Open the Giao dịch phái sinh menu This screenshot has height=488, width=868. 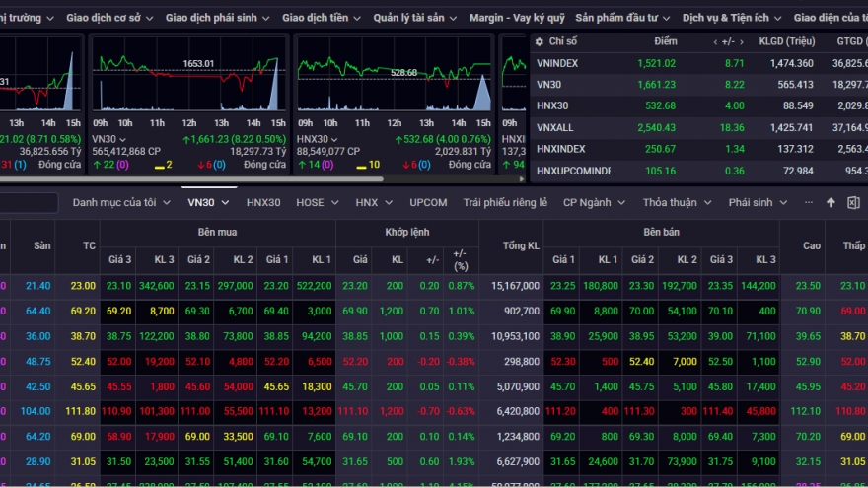coord(218,18)
